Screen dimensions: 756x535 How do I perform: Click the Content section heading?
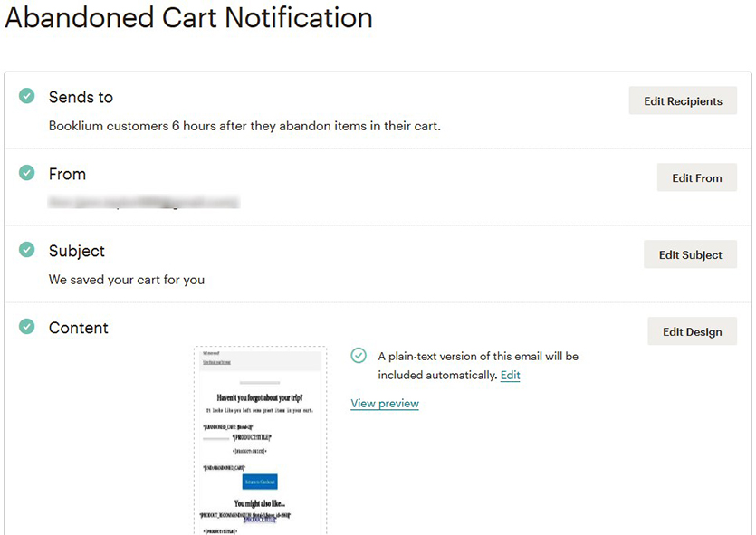79,328
